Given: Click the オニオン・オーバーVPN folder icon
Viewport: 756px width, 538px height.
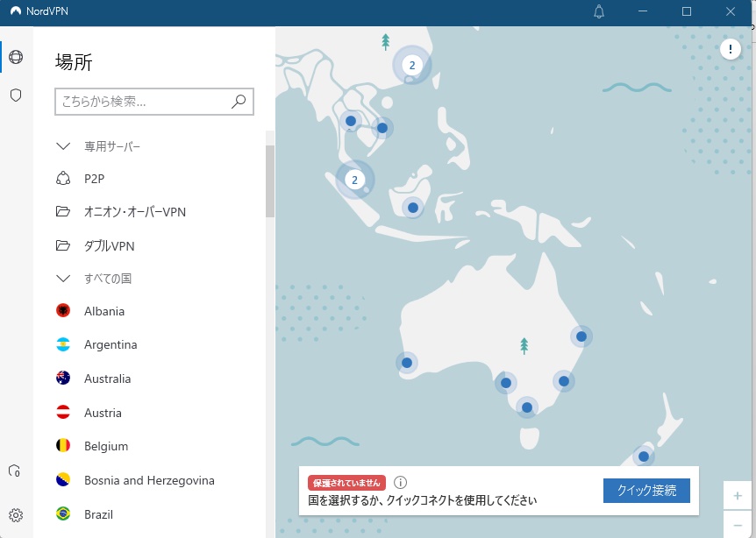Looking at the screenshot, I should click(x=63, y=211).
